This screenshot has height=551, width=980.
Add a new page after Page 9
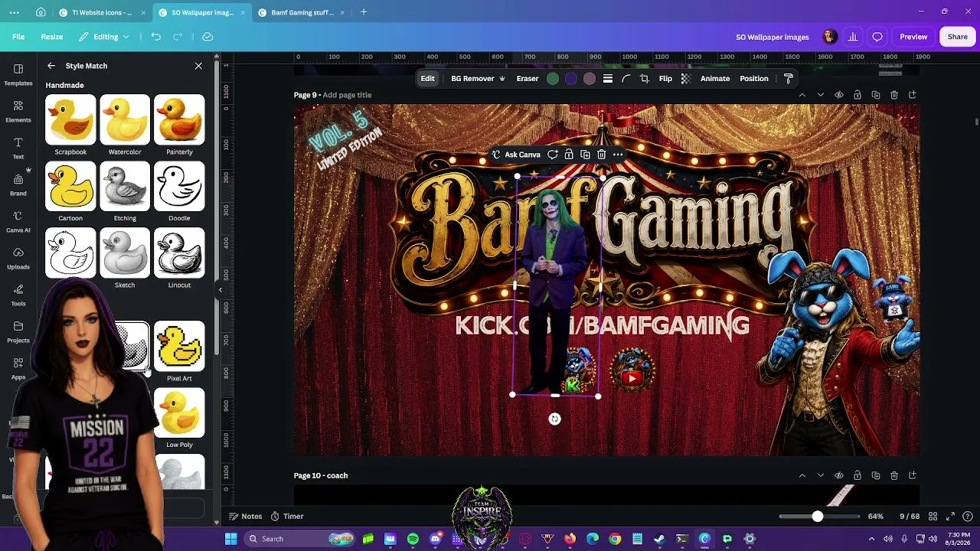912,95
